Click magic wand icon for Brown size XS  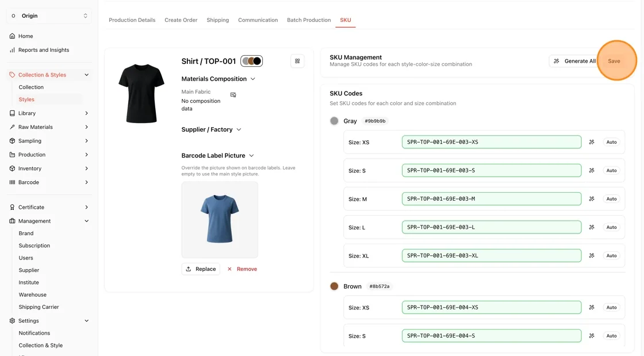coord(592,307)
